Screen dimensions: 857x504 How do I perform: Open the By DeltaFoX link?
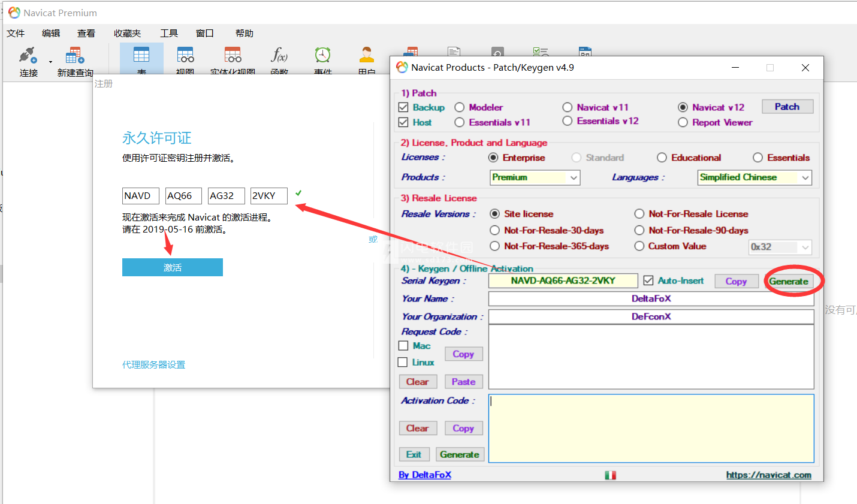coord(425,475)
